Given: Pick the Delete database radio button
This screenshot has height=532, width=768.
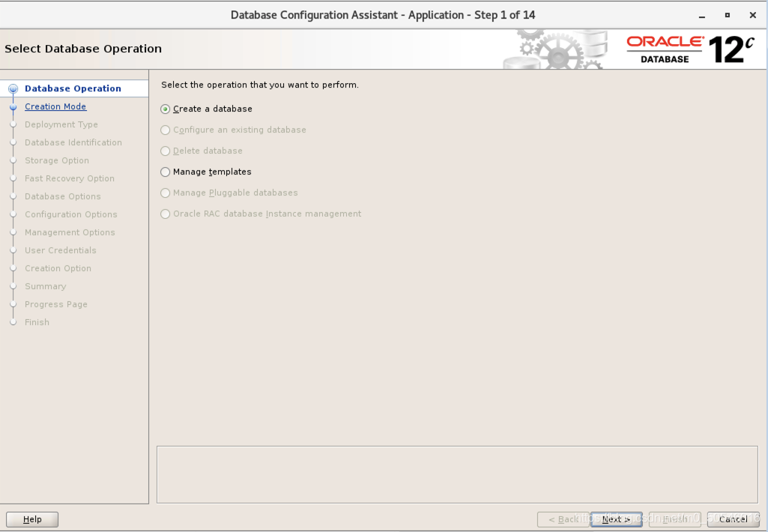Looking at the screenshot, I should pyautogui.click(x=165, y=151).
